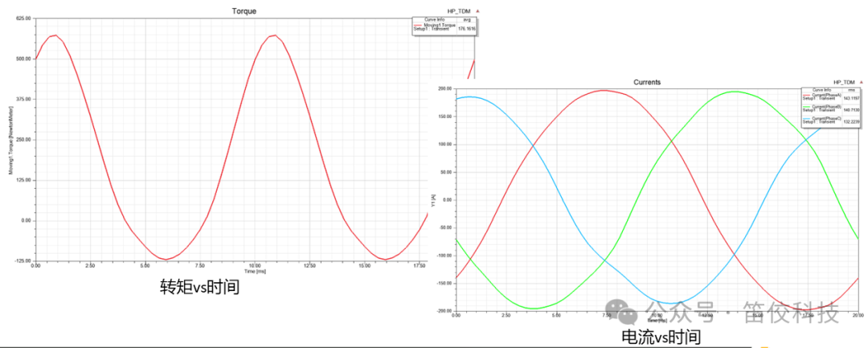Screen dimensions: 868x348
Task: Click the 200.00 tick on Currents Y-axis
Action: [444, 88]
